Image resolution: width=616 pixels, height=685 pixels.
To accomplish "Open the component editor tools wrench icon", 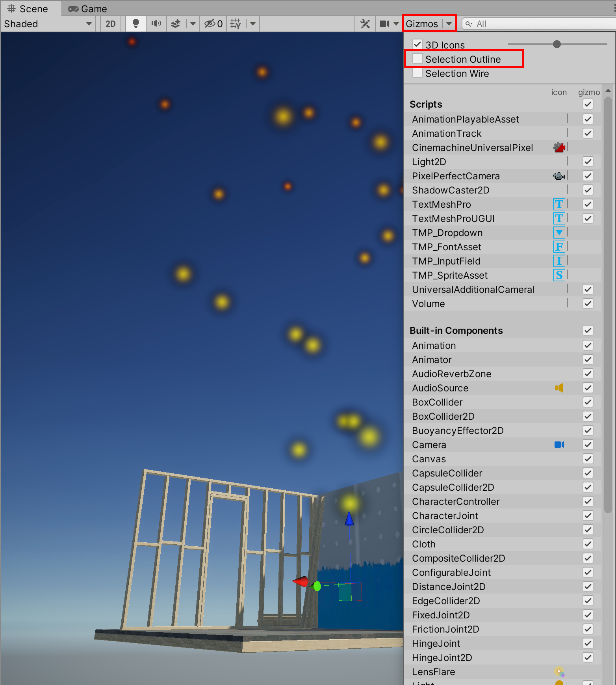I will coord(365,24).
